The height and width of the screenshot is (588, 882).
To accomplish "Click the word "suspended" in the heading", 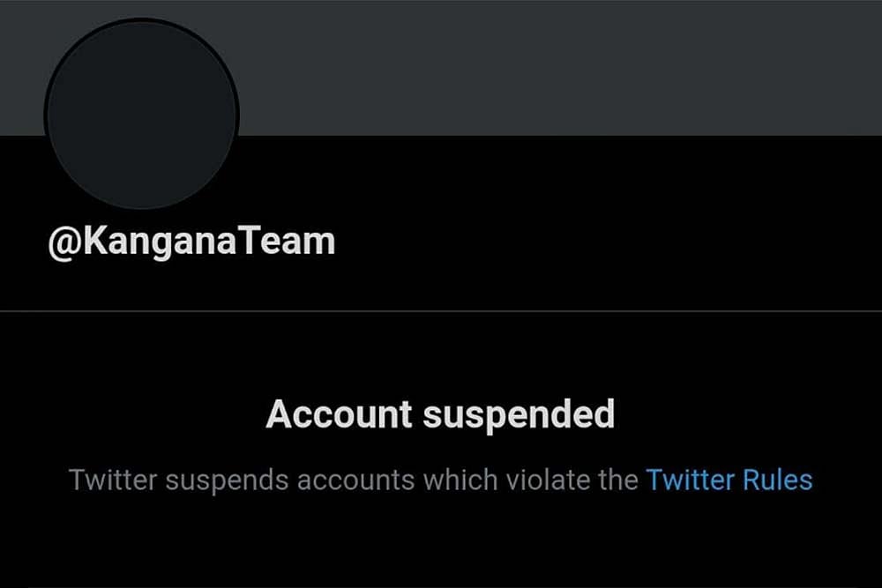I will point(519,416).
